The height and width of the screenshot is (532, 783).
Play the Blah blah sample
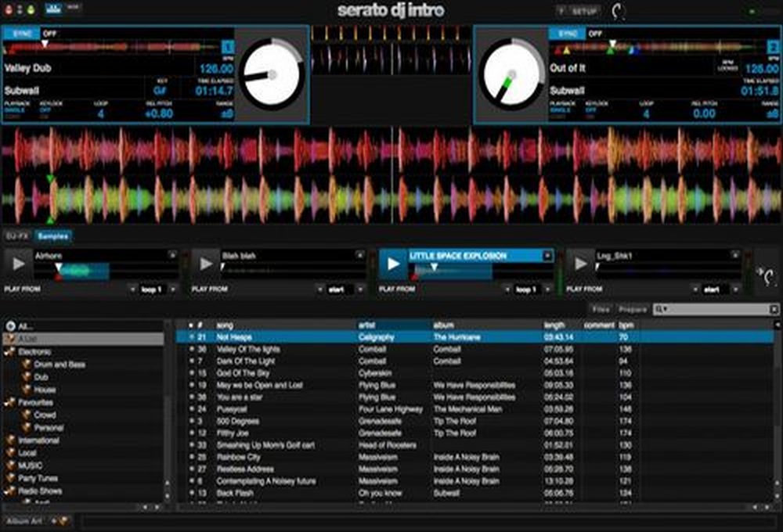(x=205, y=263)
